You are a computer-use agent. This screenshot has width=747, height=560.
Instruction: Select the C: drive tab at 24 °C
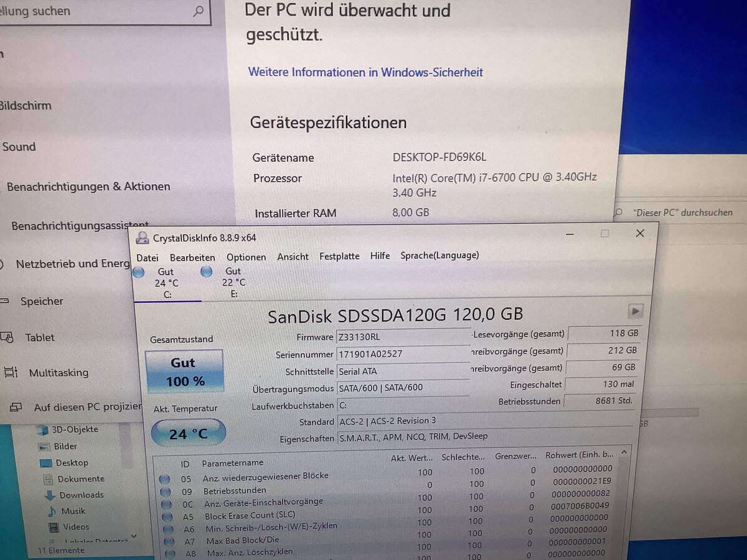(167, 283)
